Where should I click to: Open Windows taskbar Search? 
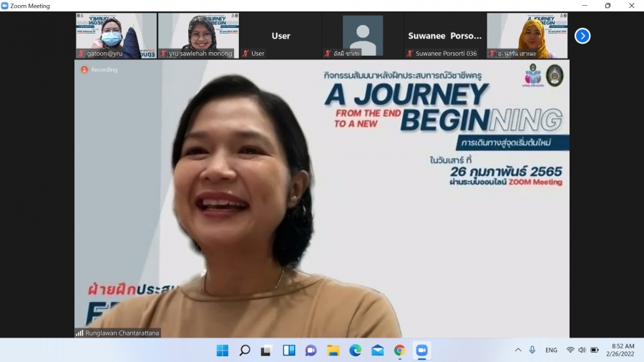[245, 350]
